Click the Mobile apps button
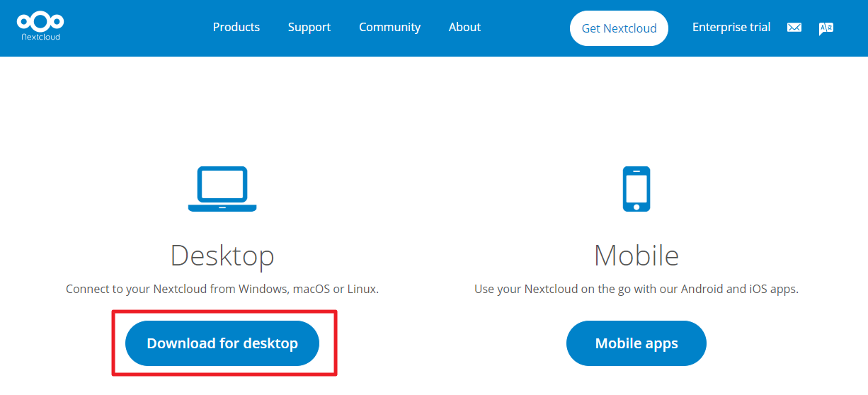868x395 pixels. coord(636,343)
